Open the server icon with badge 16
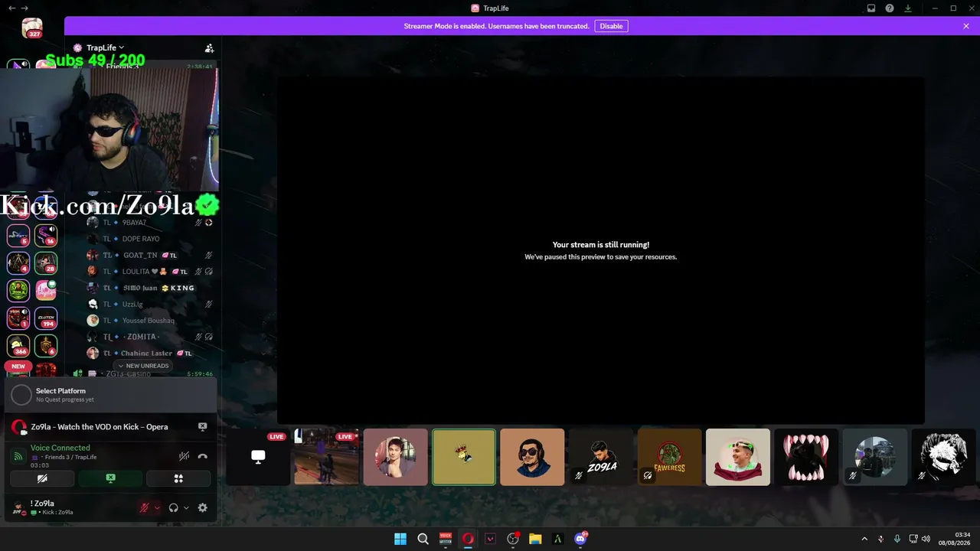 tap(46, 235)
